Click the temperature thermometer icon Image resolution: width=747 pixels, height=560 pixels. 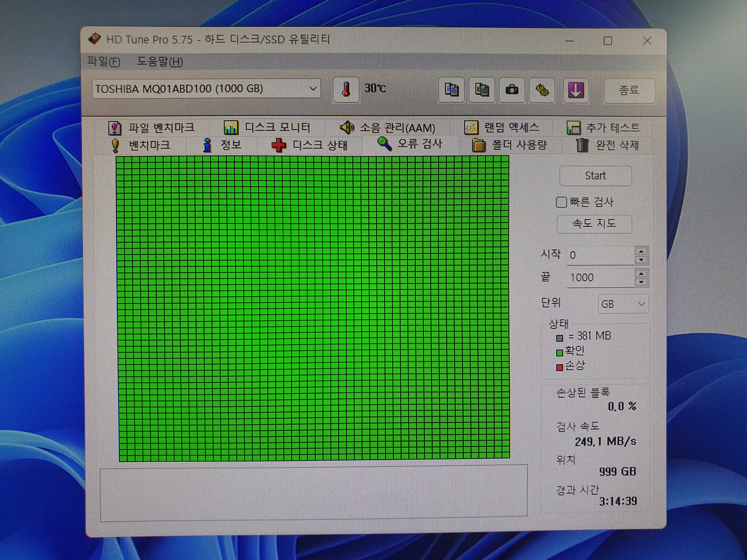(346, 89)
